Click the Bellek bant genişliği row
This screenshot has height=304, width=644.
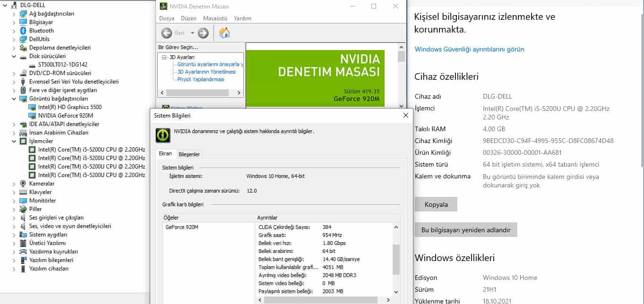pos(324,259)
